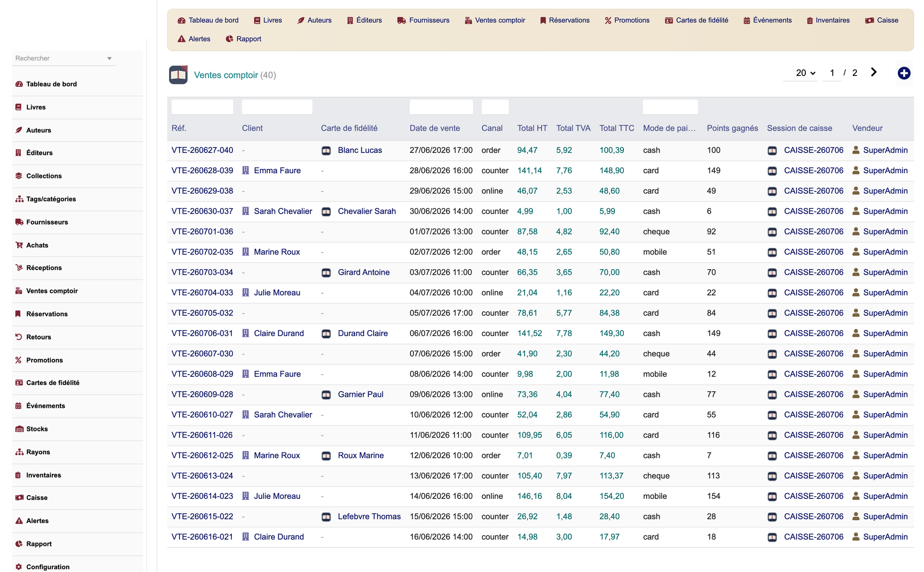Click the Tableau de bord icon in sidebar

tap(19, 84)
